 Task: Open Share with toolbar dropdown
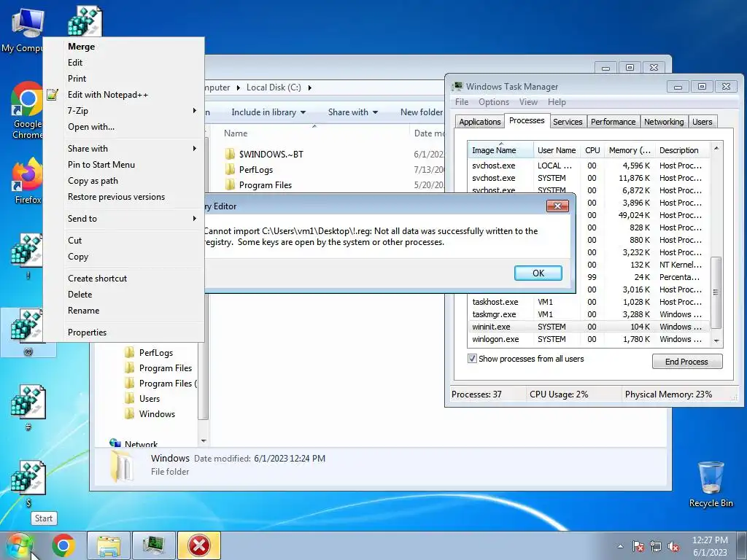coord(353,112)
